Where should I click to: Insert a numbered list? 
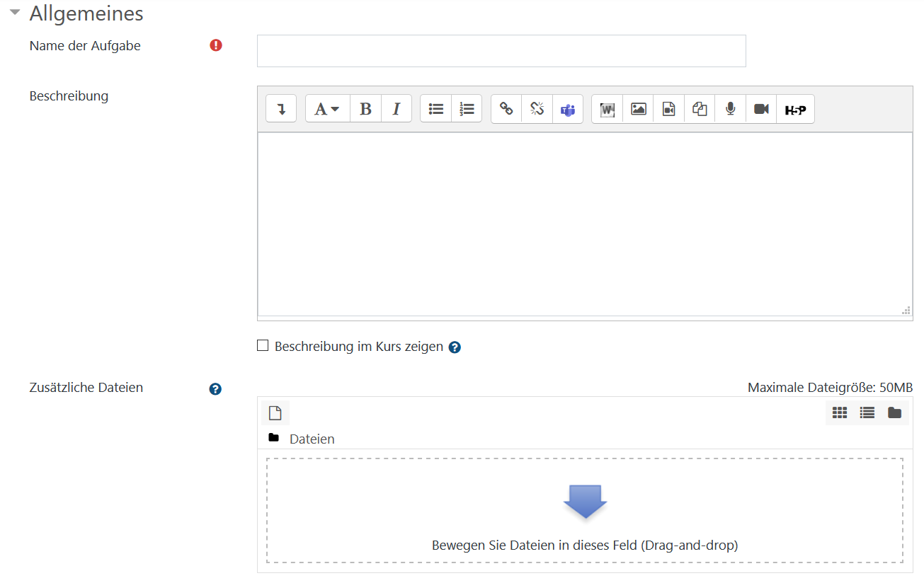[467, 109]
